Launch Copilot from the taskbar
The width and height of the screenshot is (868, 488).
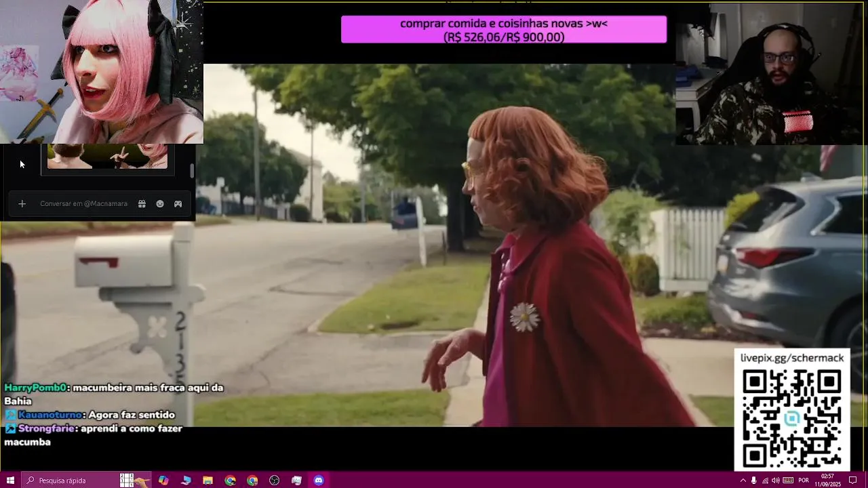pyautogui.click(x=163, y=481)
